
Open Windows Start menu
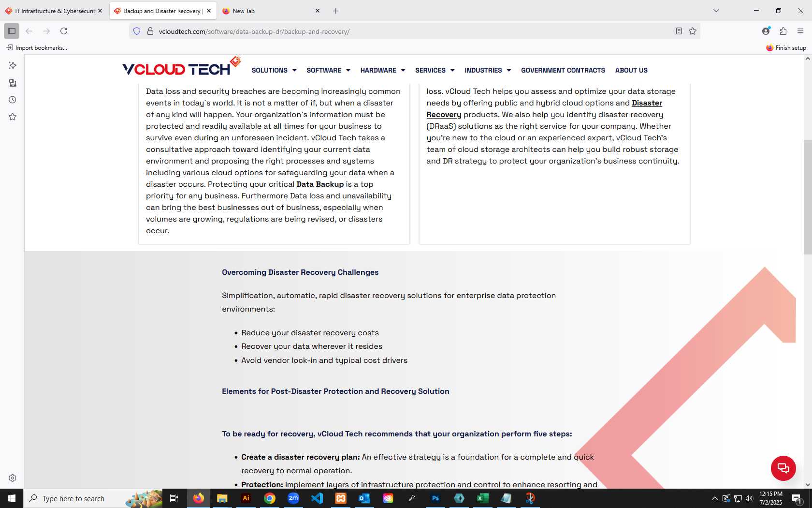click(x=12, y=498)
